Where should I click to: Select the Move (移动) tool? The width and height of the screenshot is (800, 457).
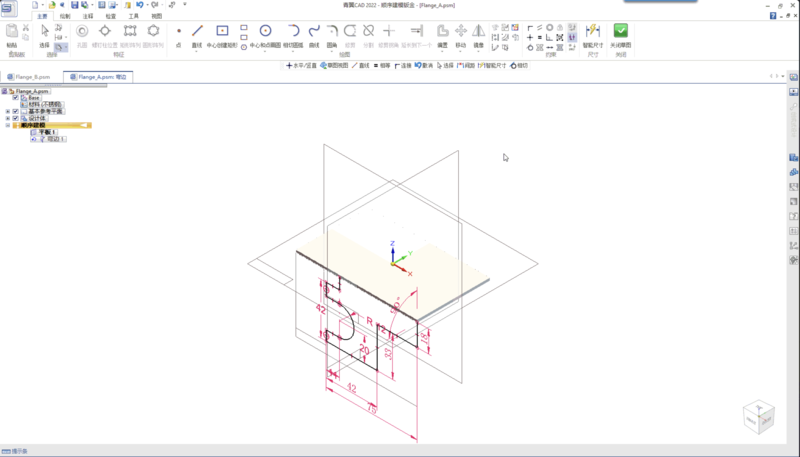(x=460, y=32)
